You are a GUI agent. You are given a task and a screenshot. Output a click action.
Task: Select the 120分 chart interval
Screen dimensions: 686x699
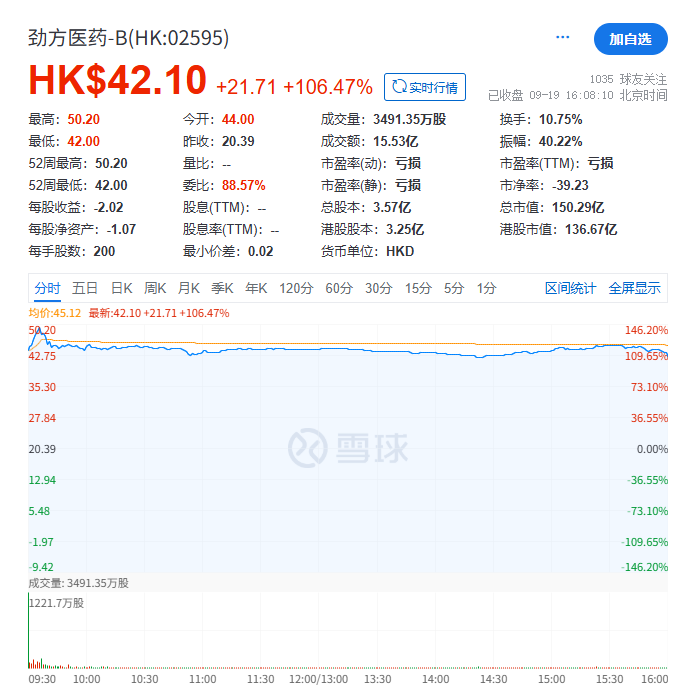tap(296, 288)
